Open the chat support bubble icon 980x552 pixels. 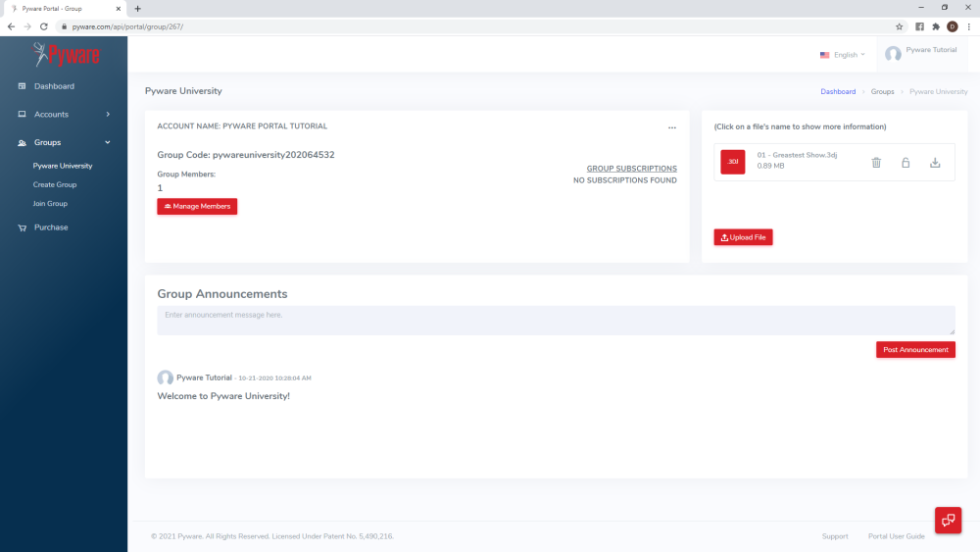pyautogui.click(x=948, y=520)
